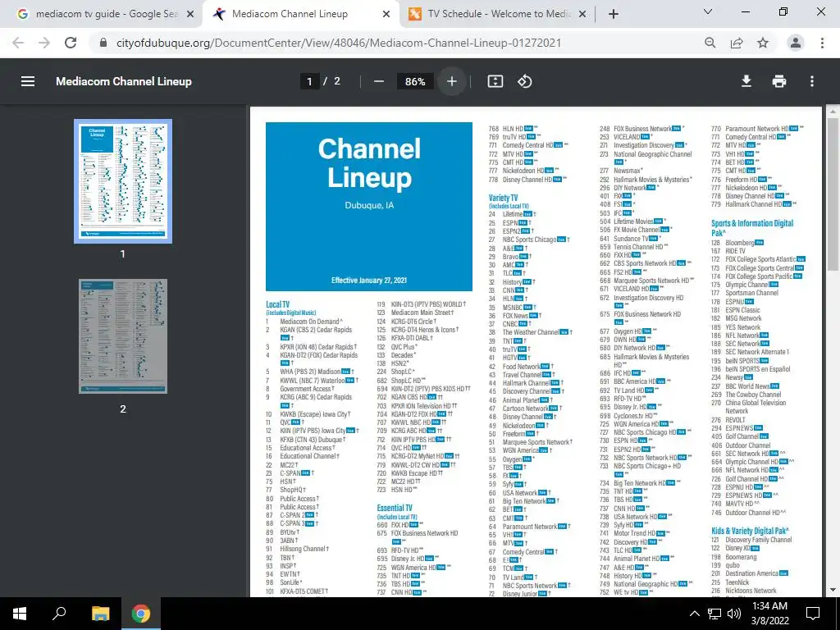Open File Explorer from taskbar
Image resolution: width=840 pixels, height=630 pixels.
pyautogui.click(x=100, y=614)
